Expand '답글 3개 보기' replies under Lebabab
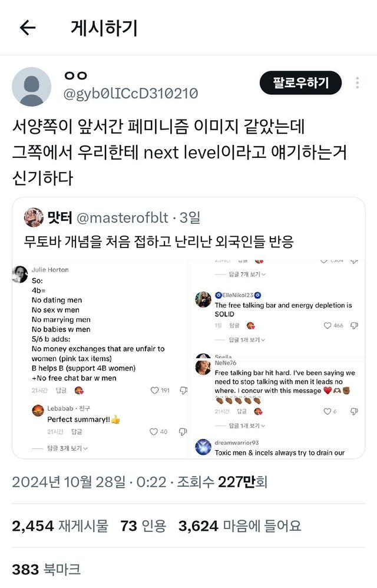377x588 pixels. tap(68, 448)
